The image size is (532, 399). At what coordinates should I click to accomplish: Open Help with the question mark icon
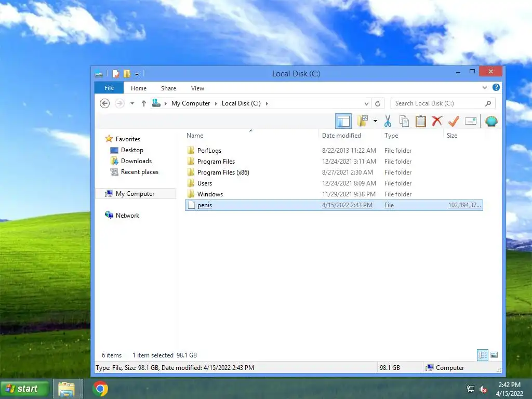point(496,87)
